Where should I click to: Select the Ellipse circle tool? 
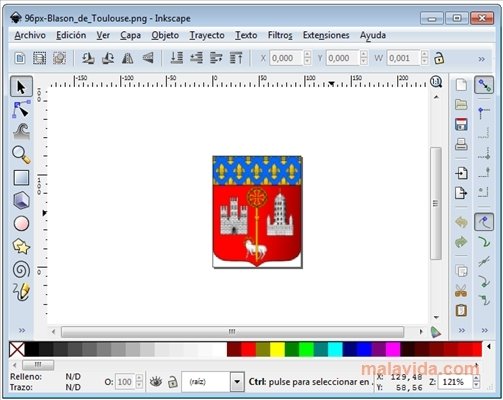point(21,223)
